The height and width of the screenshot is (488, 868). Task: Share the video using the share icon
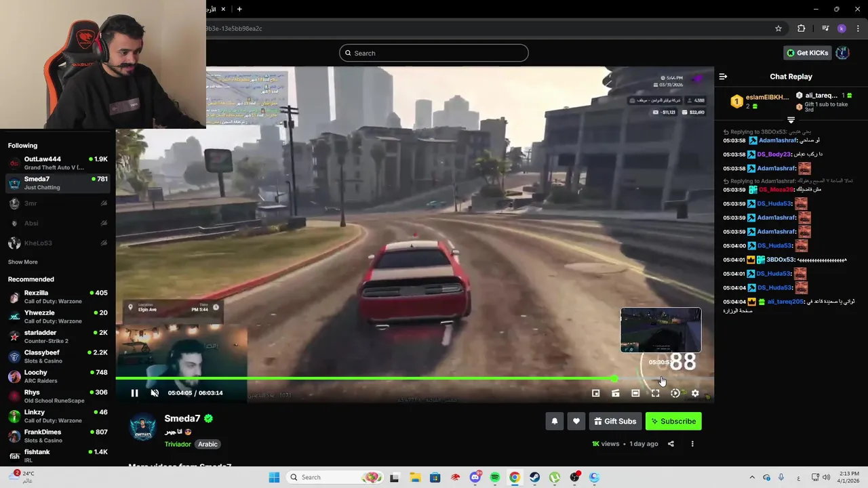[671, 444]
